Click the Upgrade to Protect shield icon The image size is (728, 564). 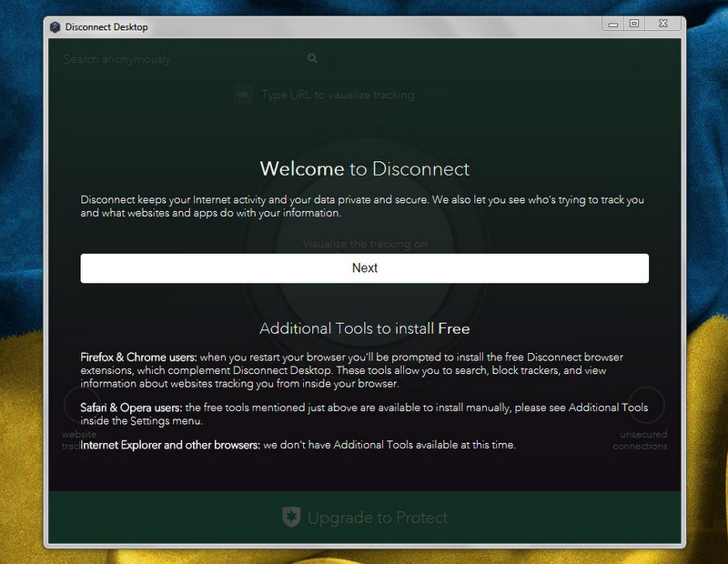click(291, 517)
